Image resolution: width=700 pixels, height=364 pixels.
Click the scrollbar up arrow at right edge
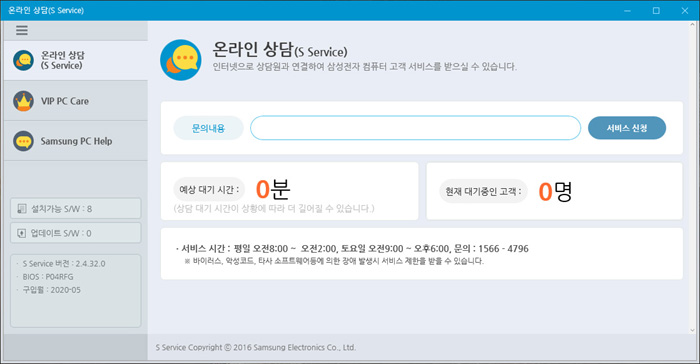[x=692, y=25]
